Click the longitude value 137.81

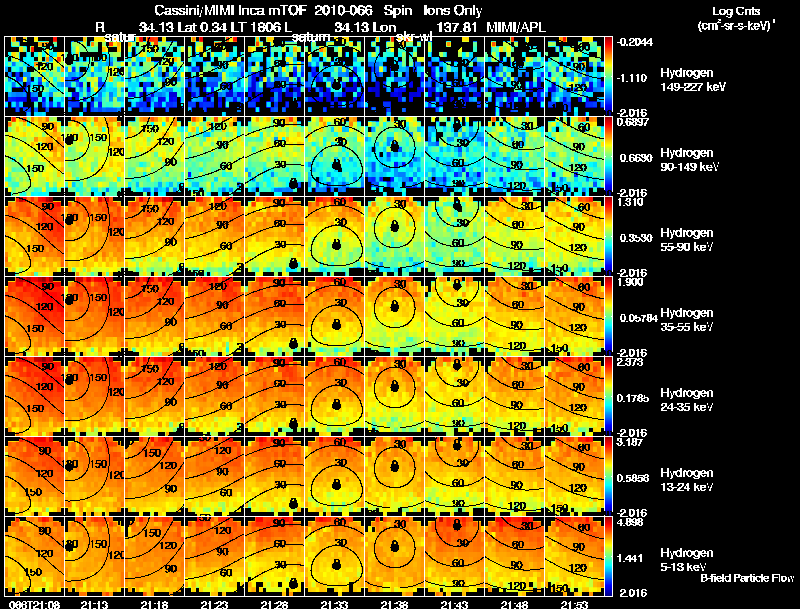pyautogui.click(x=457, y=27)
